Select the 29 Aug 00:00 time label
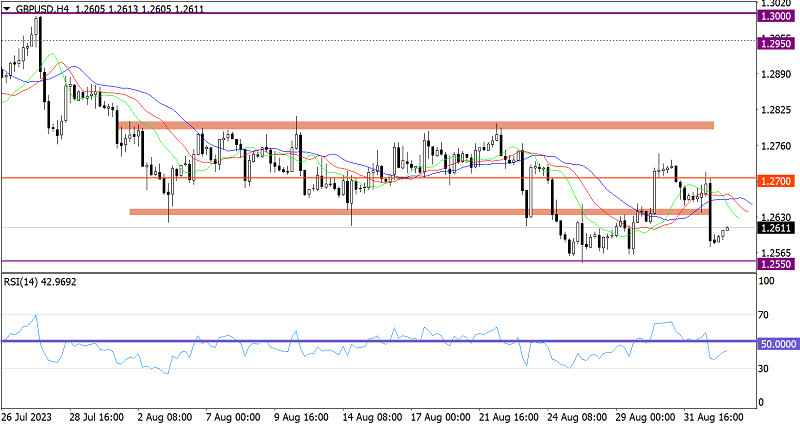This screenshot has width=800, height=426. (x=645, y=417)
